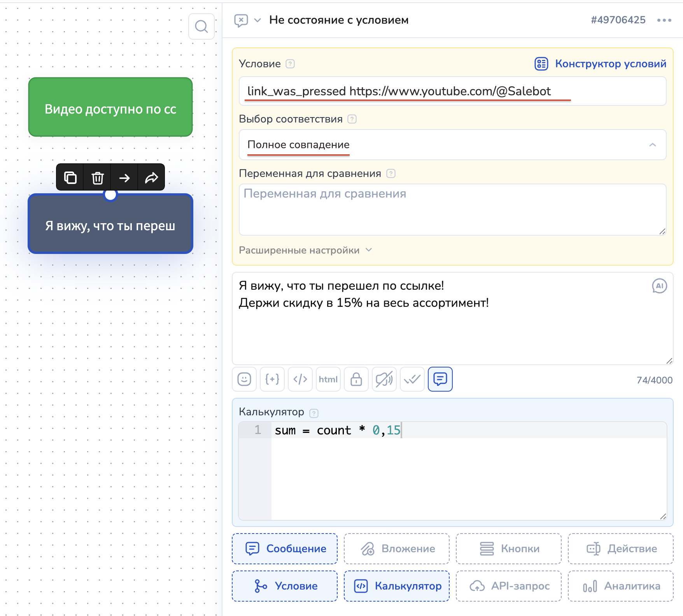Open Конструктор условий link
The width and height of the screenshot is (683, 616).
601,64
